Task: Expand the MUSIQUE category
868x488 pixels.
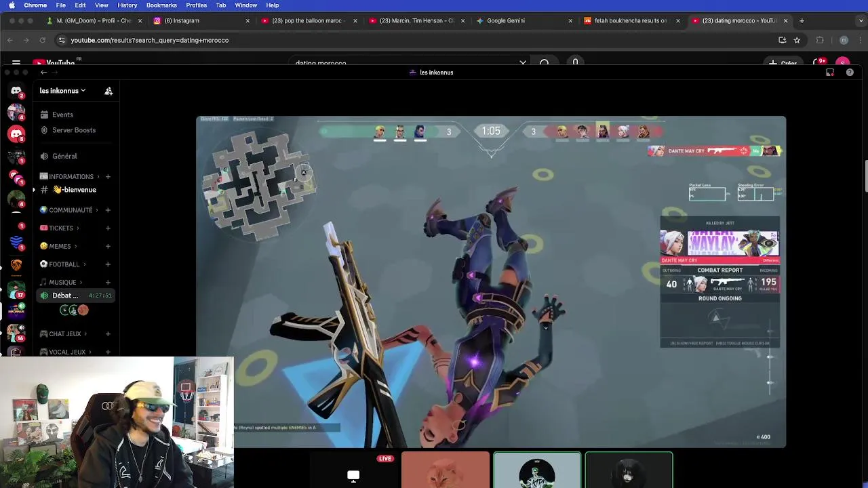Action: pos(61,283)
